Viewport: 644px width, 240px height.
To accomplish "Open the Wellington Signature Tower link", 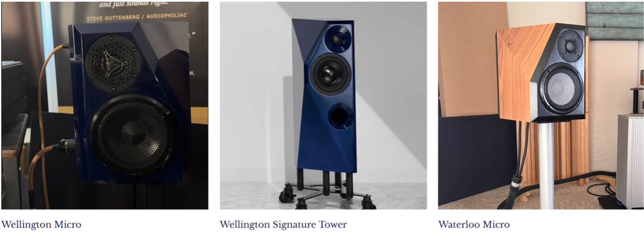I will point(283,224).
